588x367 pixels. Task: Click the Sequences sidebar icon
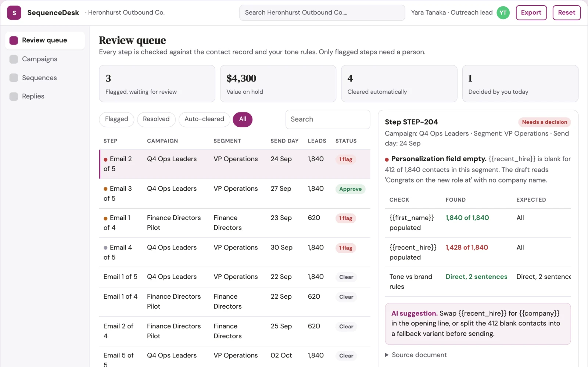[14, 78]
